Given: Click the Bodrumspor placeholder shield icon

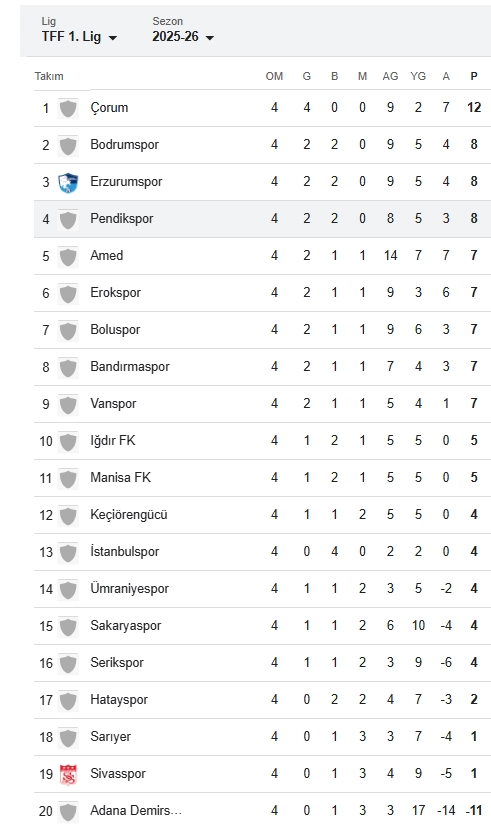Looking at the screenshot, I should tap(68, 145).
